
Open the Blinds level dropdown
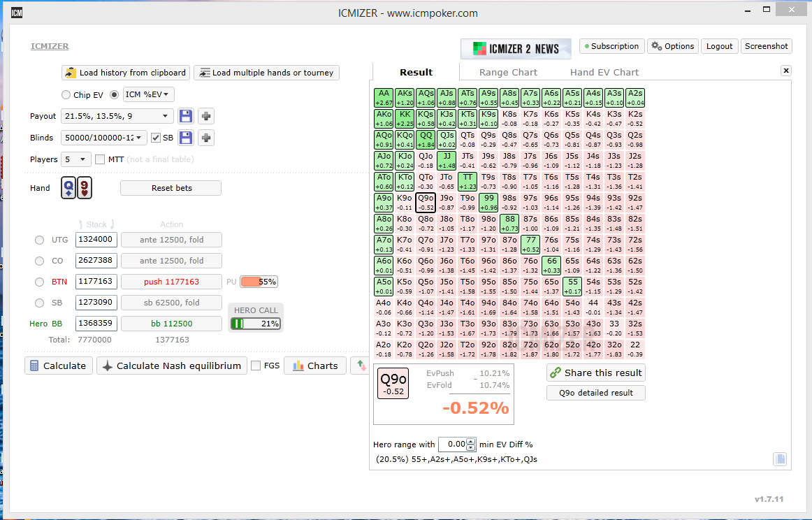[x=104, y=138]
